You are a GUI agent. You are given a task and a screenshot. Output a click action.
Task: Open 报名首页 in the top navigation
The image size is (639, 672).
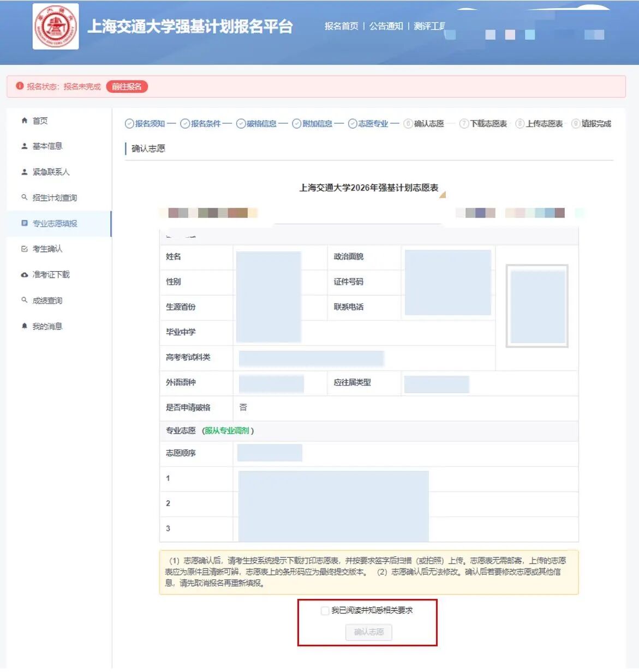(x=341, y=26)
